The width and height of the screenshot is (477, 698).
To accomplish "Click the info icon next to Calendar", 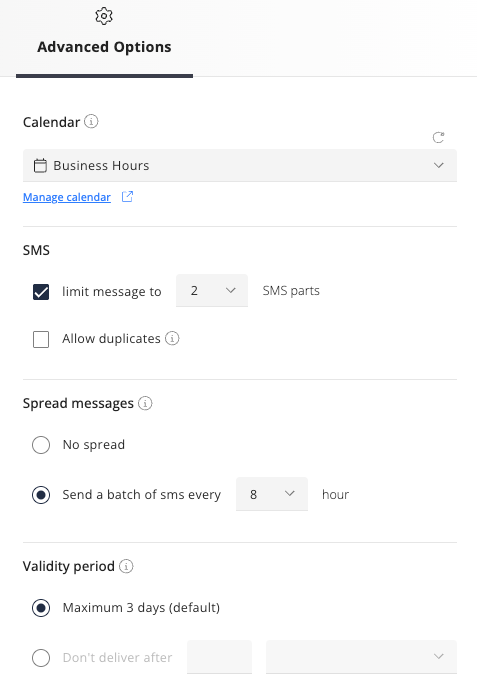I will tap(91, 121).
